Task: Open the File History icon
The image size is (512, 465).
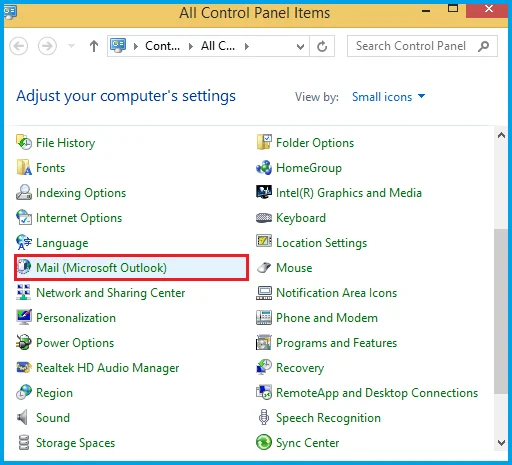Action: 24,143
